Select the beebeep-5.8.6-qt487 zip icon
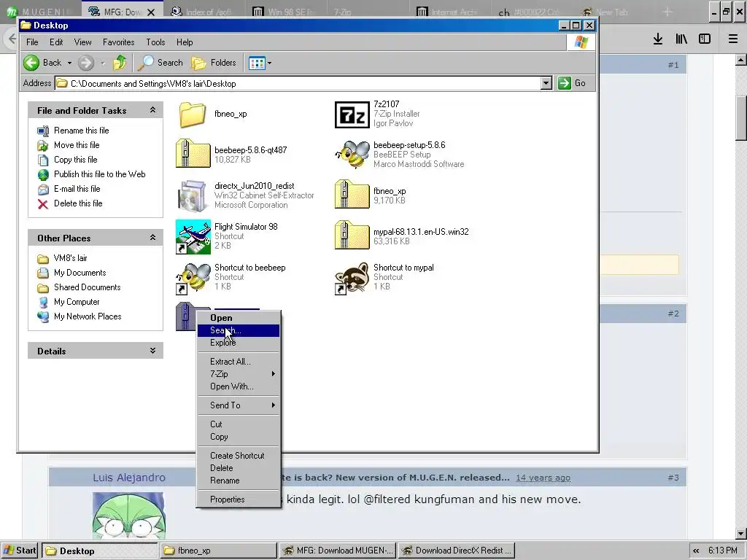The height and width of the screenshot is (560, 747). pyautogui.click(x=193, y=154)
